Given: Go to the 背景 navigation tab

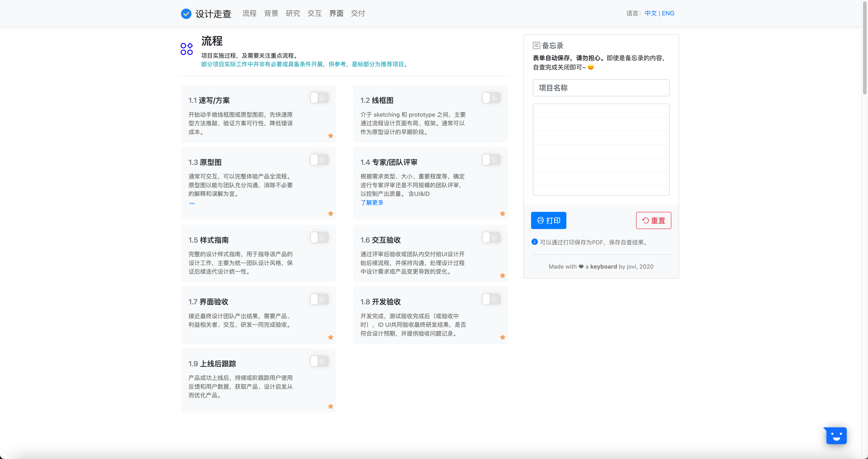Looking at the screenshot, I should [x=271, y=14].
